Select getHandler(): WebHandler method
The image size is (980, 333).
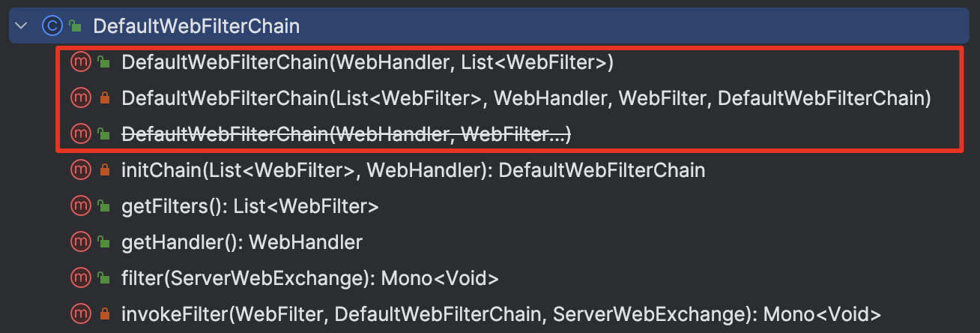click(242, 242)
